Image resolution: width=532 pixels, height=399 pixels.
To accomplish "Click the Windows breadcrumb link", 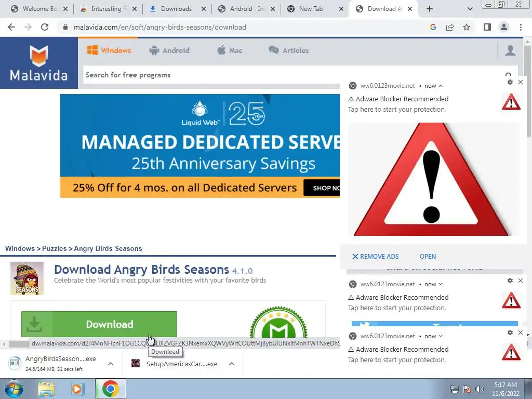I will 20,248.
